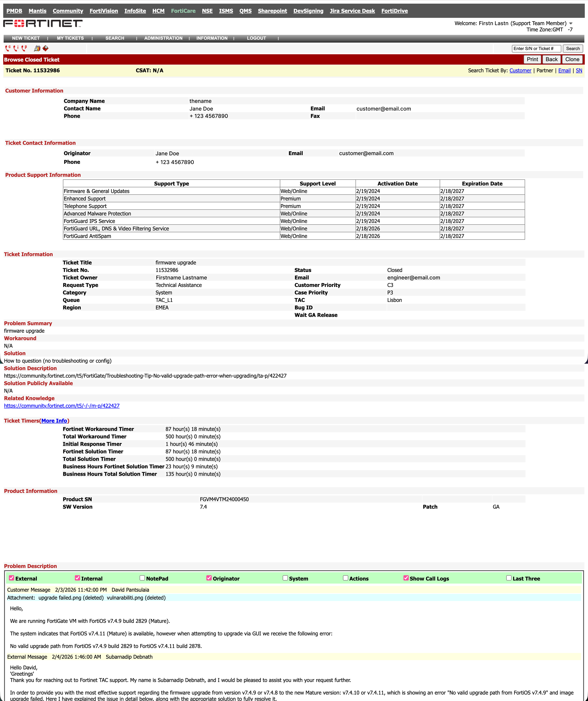Enable the NotePad checkbox
Viewport: 588px width, 701px height.
(142, 578)
